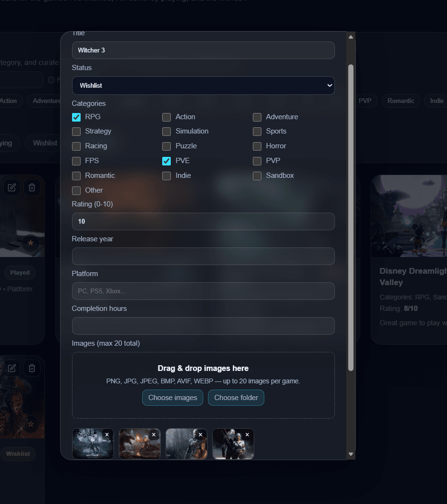Click the scrollbar up arrow in the dialog
Image resolution: width=447 pixels, height=504 pixels.
(351, 37)
